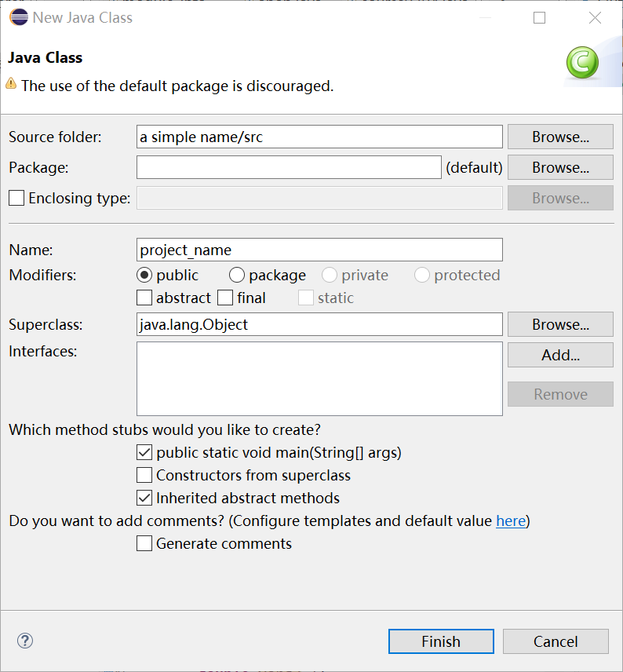Uncheck the main method stub option
Screen dimensions: 623x672
[144, 452]
